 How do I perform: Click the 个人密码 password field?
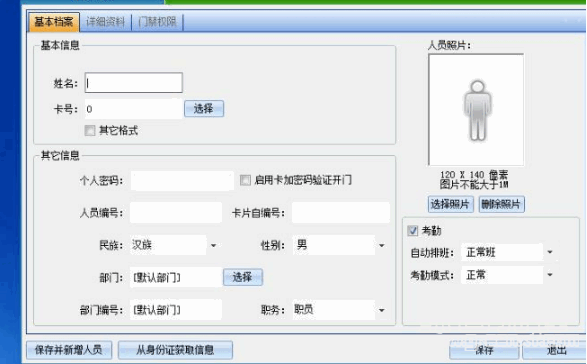[182, 181]
